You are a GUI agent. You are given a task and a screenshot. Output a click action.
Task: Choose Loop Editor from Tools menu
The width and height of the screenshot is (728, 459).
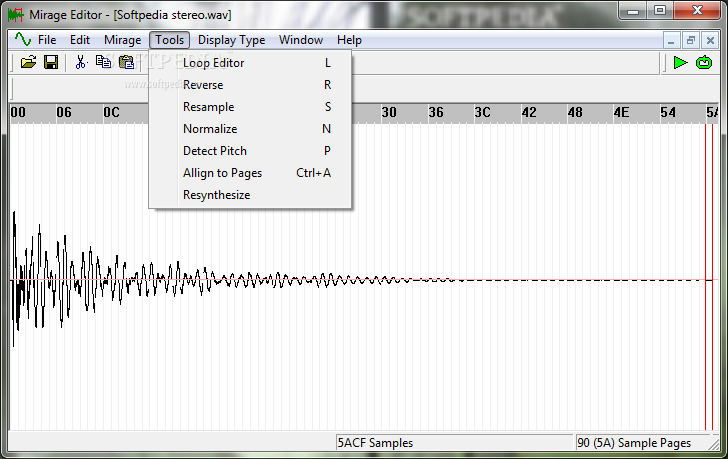[250, 63]
